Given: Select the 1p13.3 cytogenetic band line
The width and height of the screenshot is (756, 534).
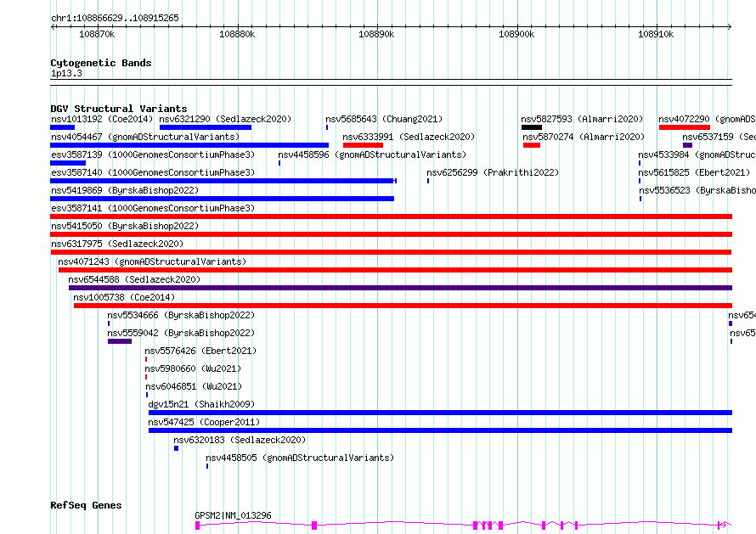Looking at the screenshot, I should pos(391,82).
